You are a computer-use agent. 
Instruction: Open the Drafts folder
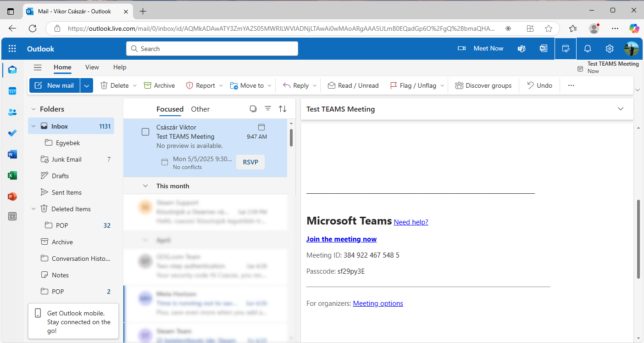coord(71,176)
